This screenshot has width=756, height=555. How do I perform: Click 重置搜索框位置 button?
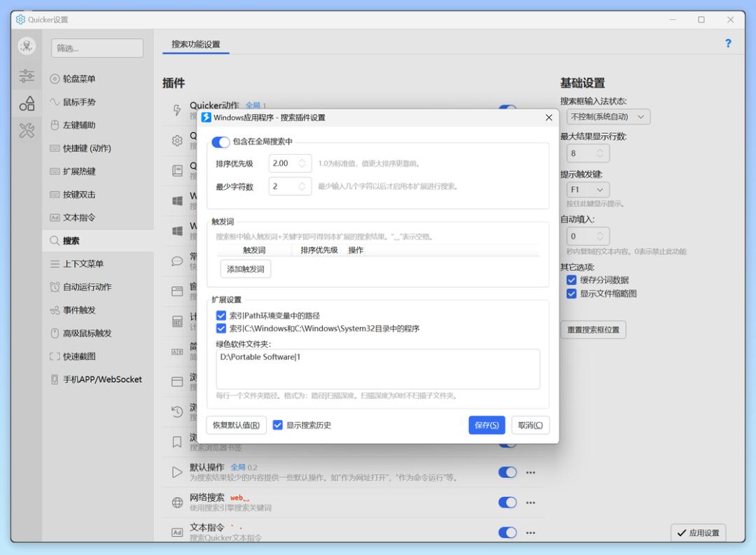tap(593, 330)
